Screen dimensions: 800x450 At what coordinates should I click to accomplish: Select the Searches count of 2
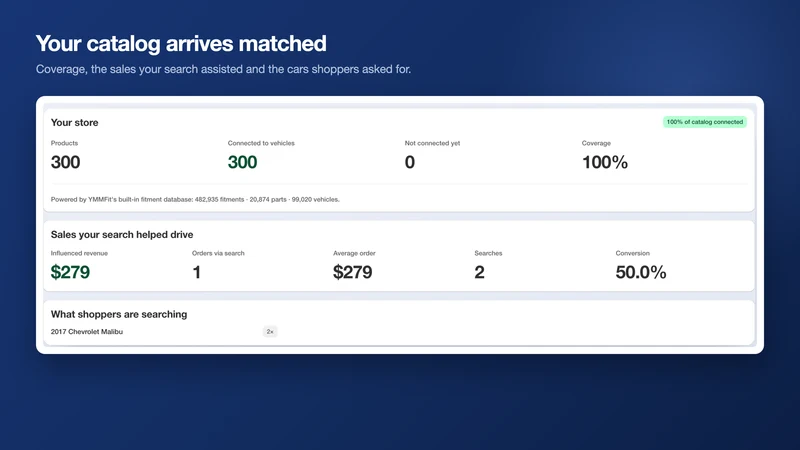pos(479,272)
